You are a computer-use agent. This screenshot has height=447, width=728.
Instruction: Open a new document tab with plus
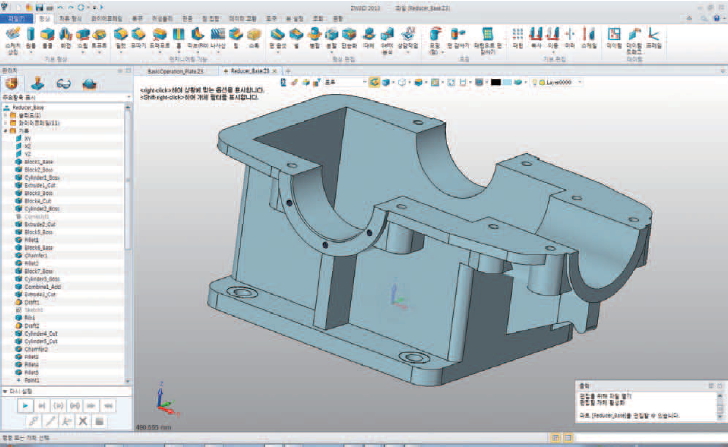click(288, 71)
